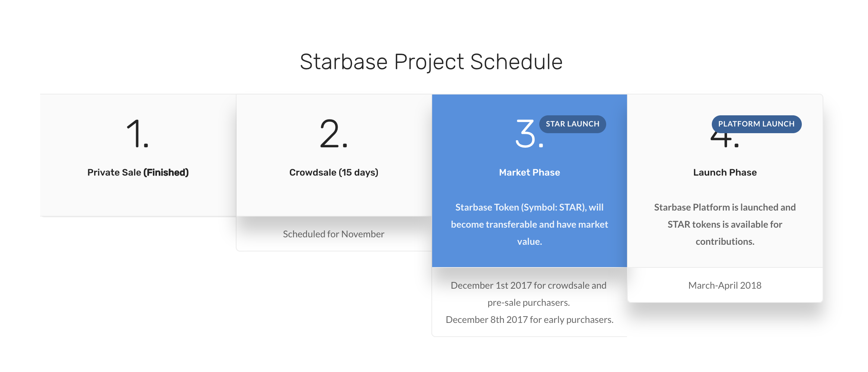Click the 'STAR tokens is available for' line
This screenshot has height=372, width=868.
[725, 224]
